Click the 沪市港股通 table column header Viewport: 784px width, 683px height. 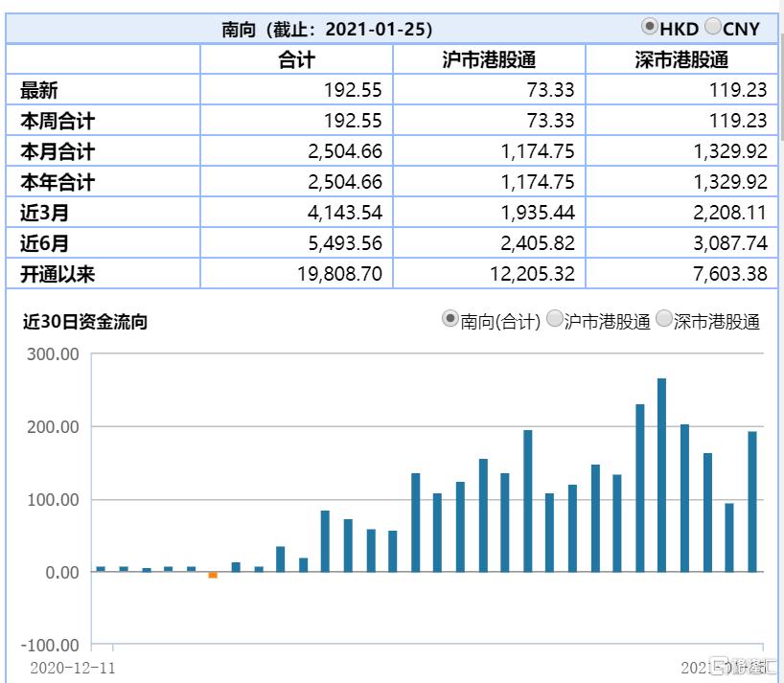pyautogui.click(x=489, y=59)
